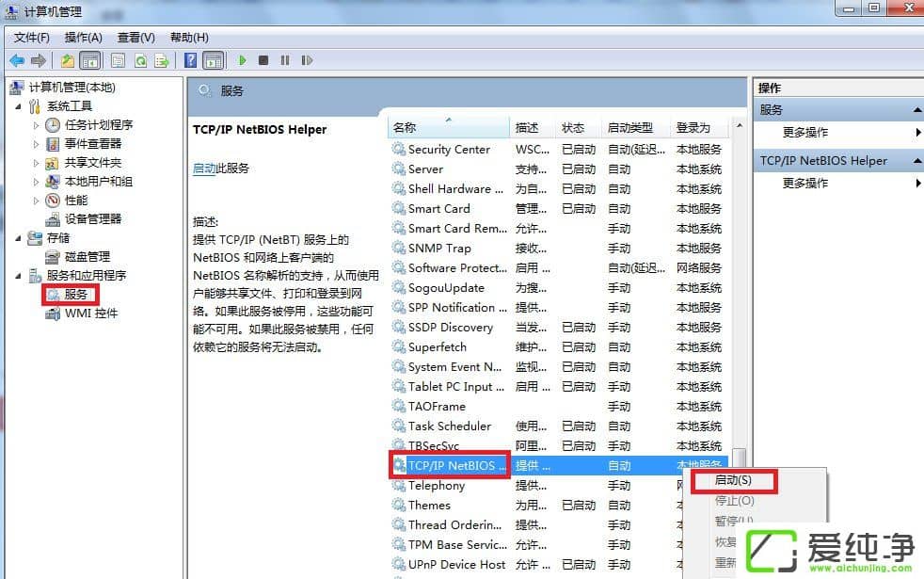Choose 启动(S) in the context menu

point(733,480)
